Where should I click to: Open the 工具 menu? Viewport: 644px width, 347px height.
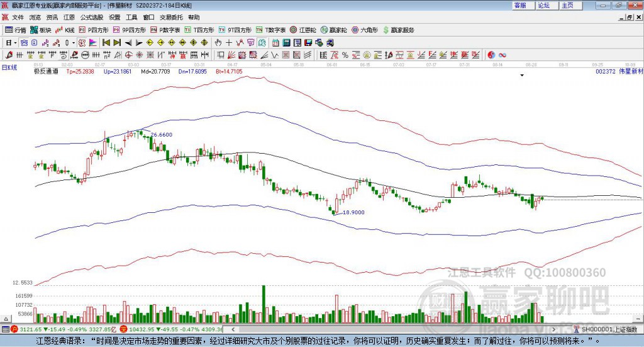(131, 17)
